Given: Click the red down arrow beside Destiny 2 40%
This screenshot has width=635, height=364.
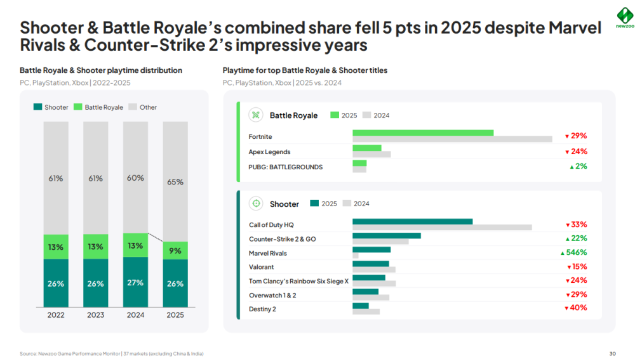Looking at the screenshot, I should 566,308.
